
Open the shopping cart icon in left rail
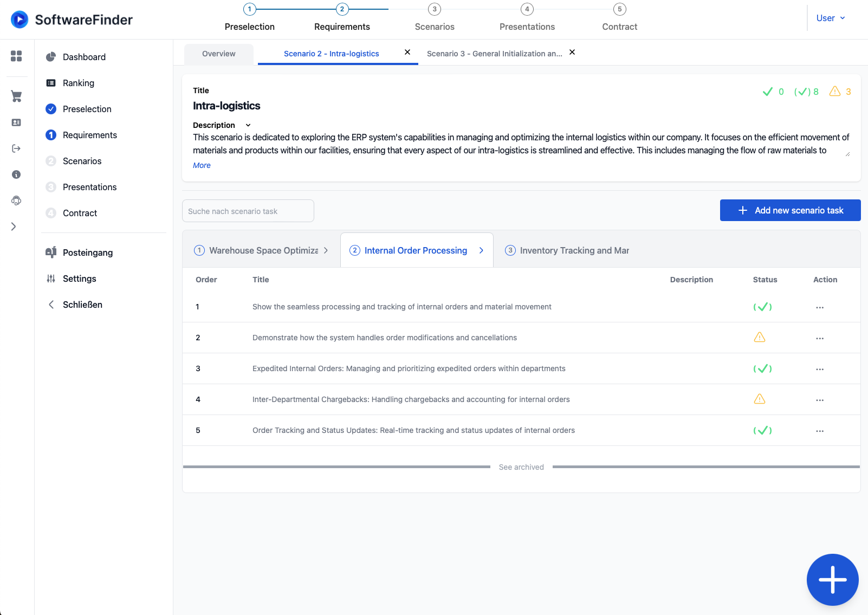click(16, 96)
